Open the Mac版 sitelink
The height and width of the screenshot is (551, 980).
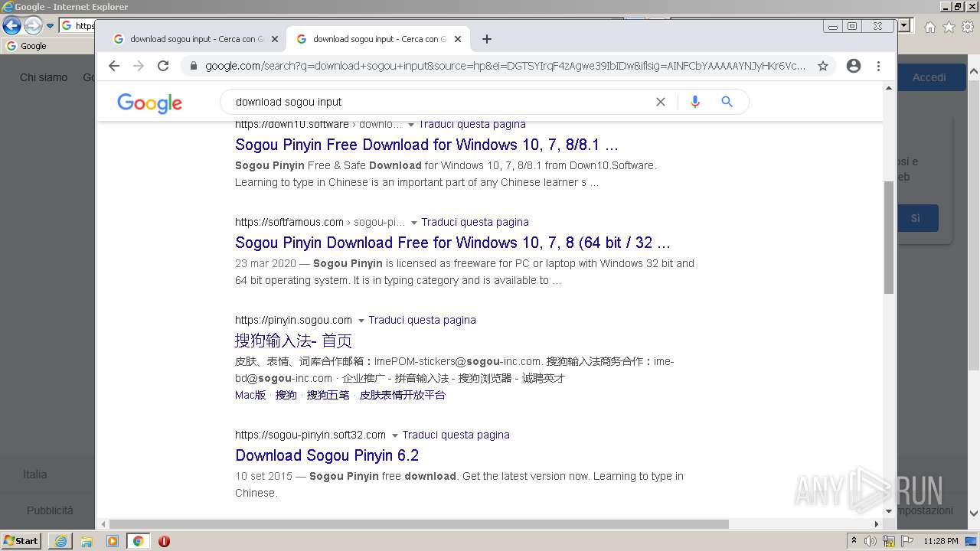tap(250, 395)
